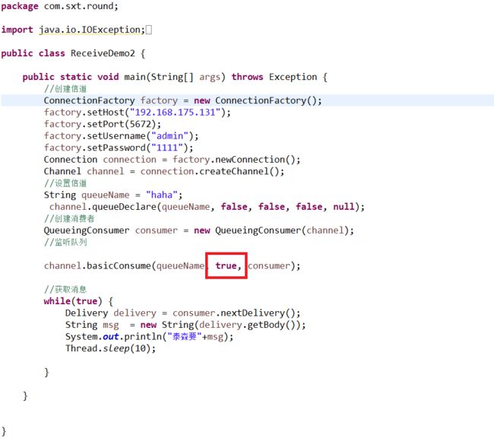Click the "haha" queue name string
The width and height of the screenshot is (494, 448).
(162, 195)
